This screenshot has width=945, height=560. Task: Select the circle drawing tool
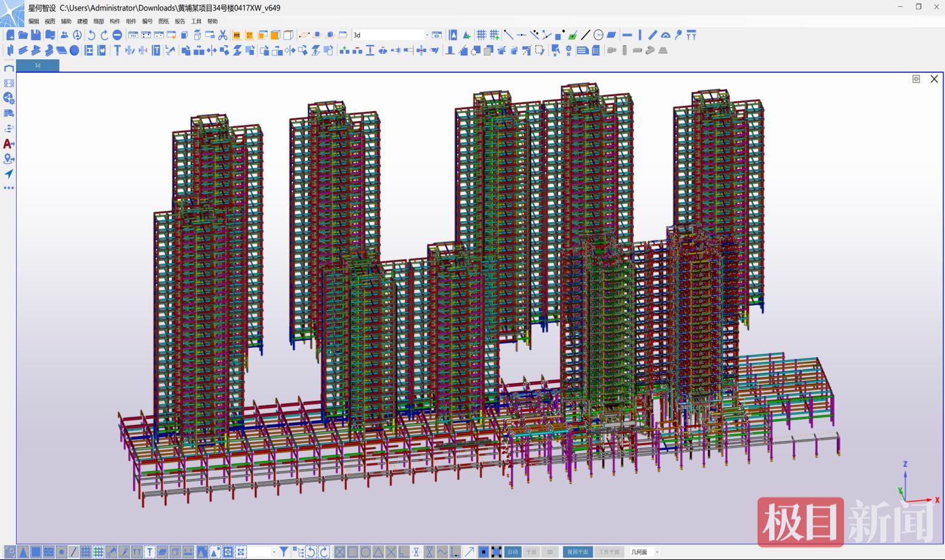[x=598, y=35]
